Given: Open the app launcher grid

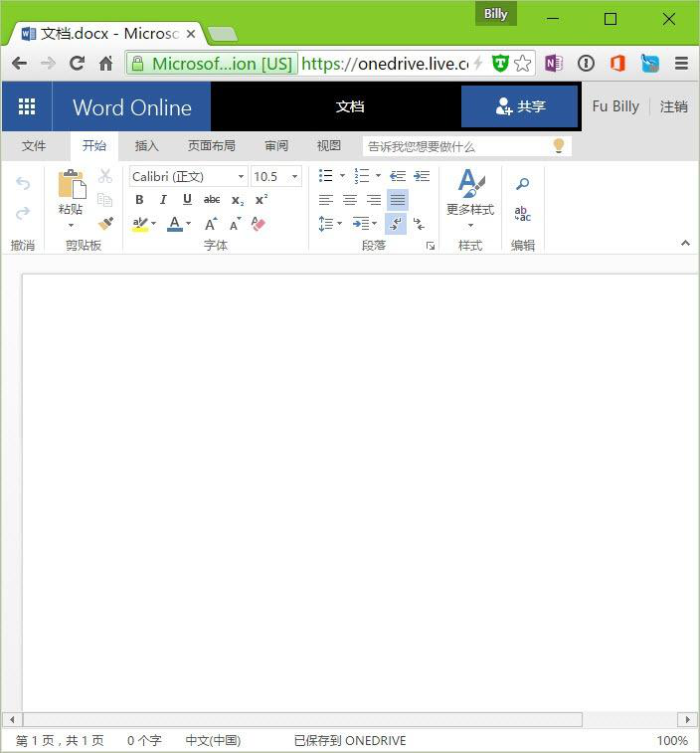Looking at the screenshot, I should [x=27, y=106].
